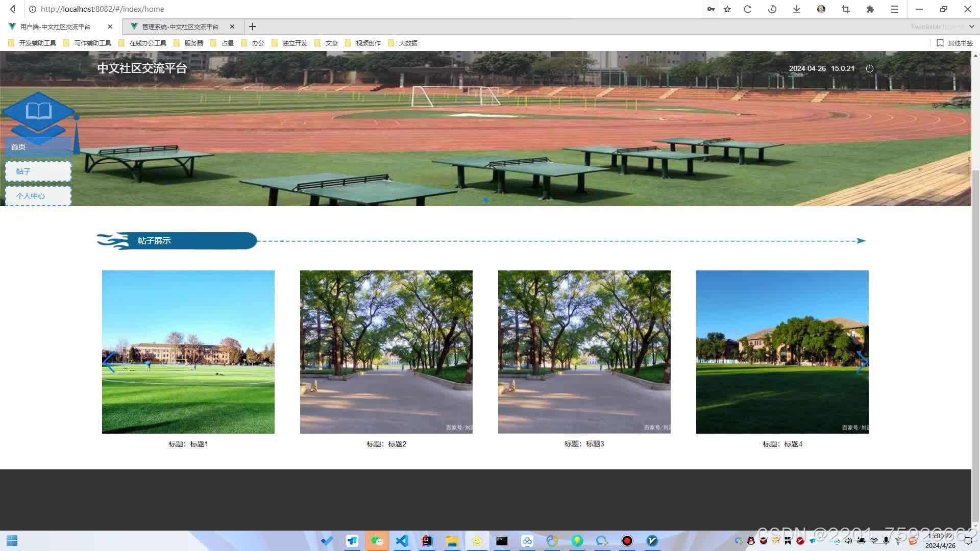Open the browser downloads icon
Viewport: 980px width, 551px height.
point(796,9)
